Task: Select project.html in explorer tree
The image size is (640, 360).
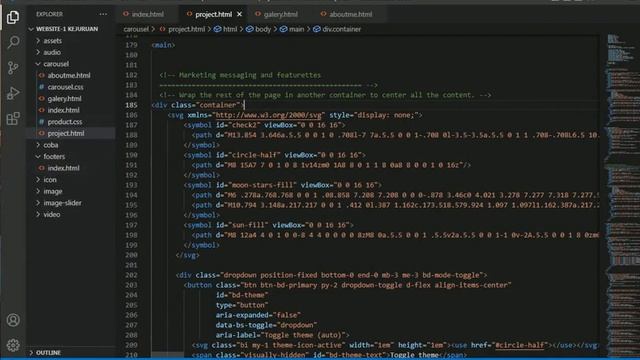Action: click(x=66, y=133)
